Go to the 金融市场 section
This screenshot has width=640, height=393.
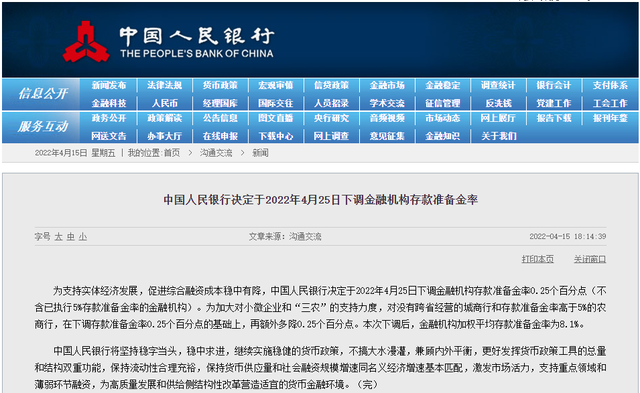[387, 85]
